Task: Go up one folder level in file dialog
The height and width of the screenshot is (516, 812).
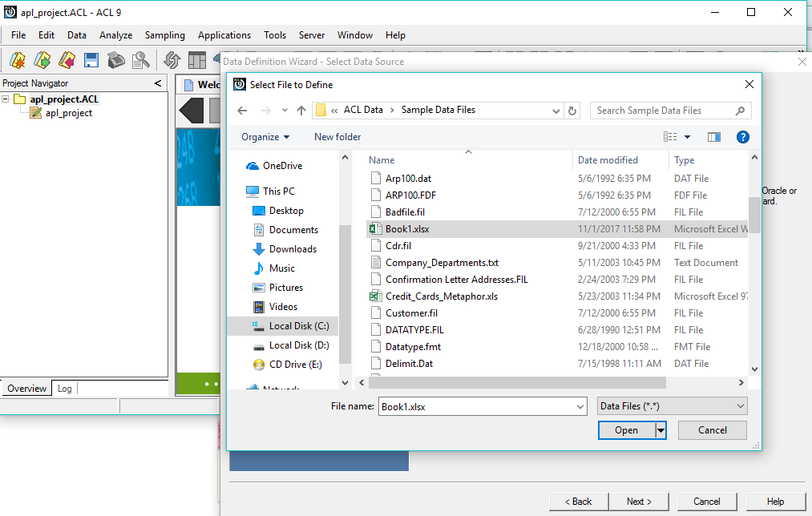Action: [x=301, y=111]
